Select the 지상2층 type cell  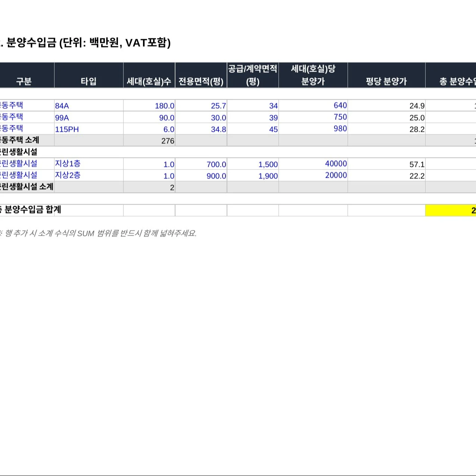pyautogui.click(x=89, y=175)
